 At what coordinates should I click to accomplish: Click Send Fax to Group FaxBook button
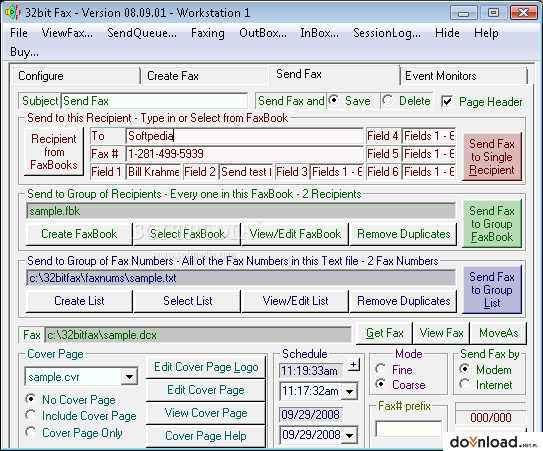pos(492,223)
